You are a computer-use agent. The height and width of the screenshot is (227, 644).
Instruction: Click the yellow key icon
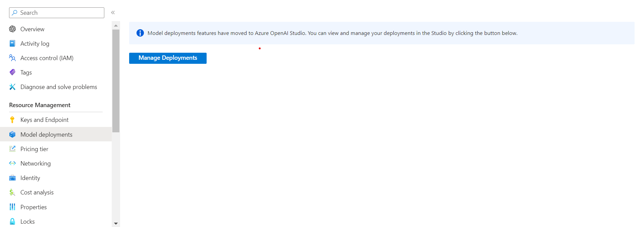click(12, 120)
